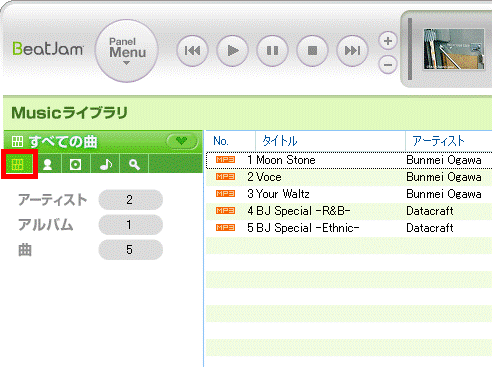Select the all-songs grid view tab
Screen dimensions: 492x367
coord(18,164)
